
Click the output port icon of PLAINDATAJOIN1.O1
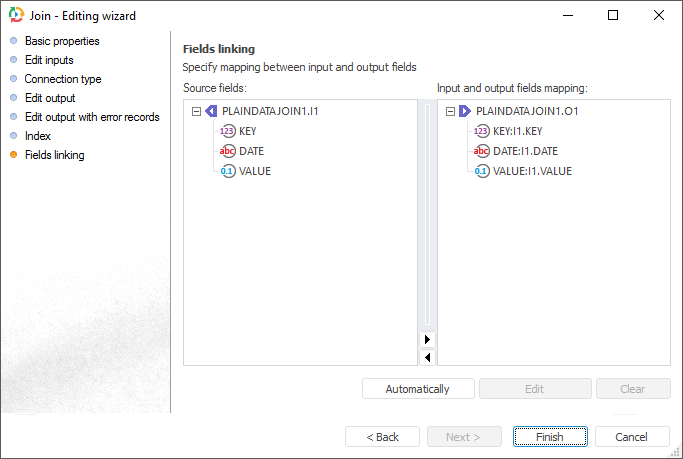[465, 111]
